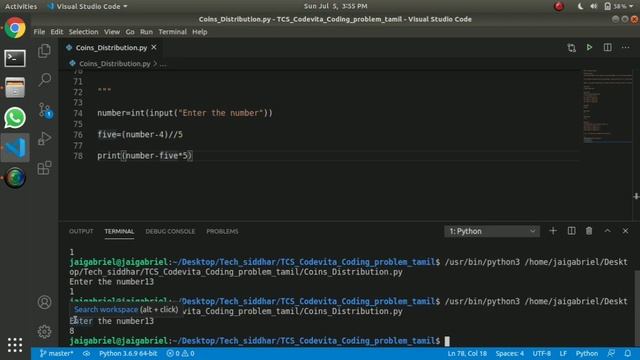Click the code minimap

[x=607, y=106]
